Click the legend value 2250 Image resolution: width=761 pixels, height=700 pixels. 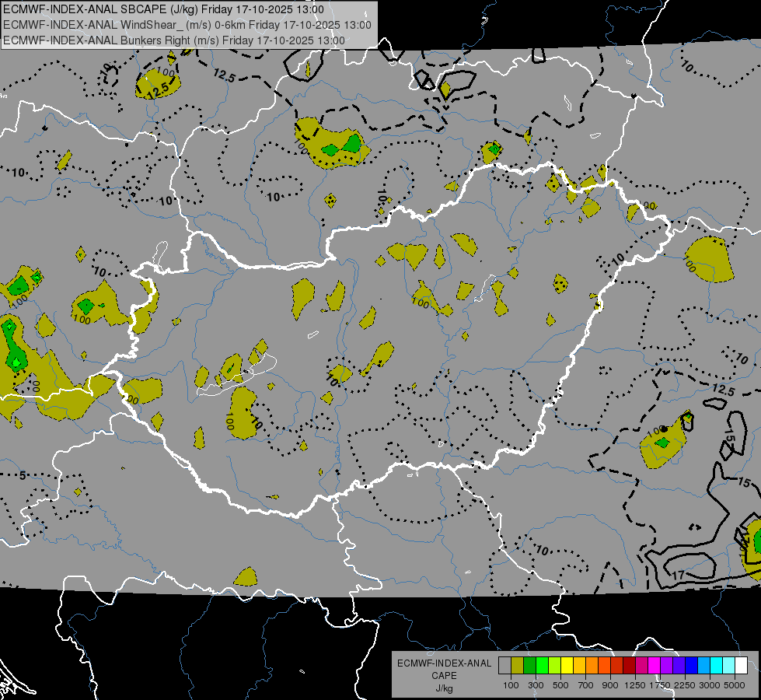click(685, 685)
